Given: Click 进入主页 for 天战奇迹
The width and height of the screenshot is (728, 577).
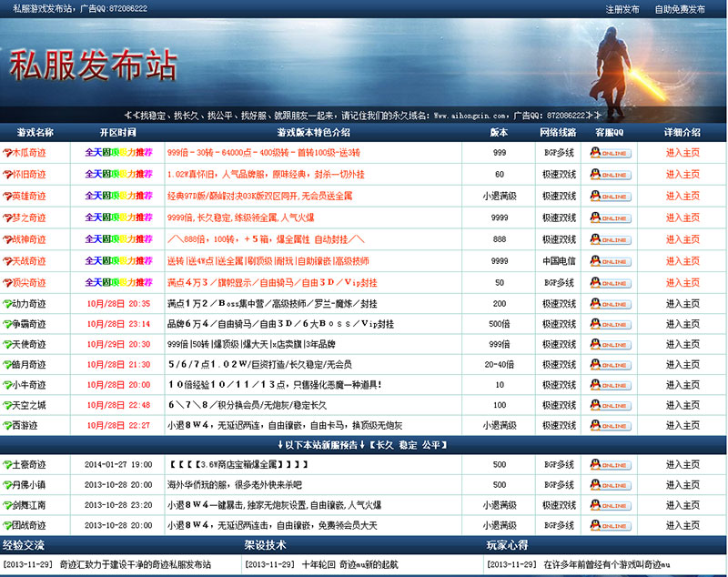Looking at the screenshot, I should tap(682, 261).
